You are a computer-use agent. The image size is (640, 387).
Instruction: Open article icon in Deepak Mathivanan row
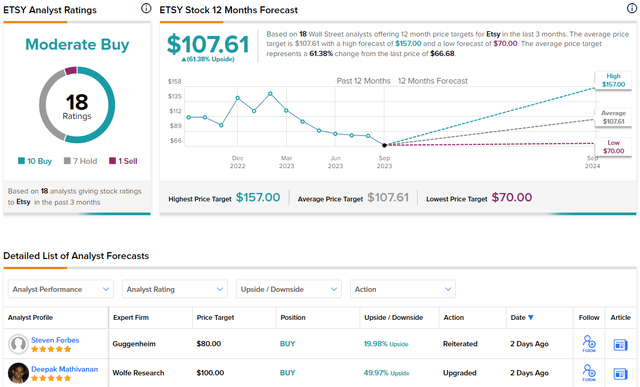point(620,374)
